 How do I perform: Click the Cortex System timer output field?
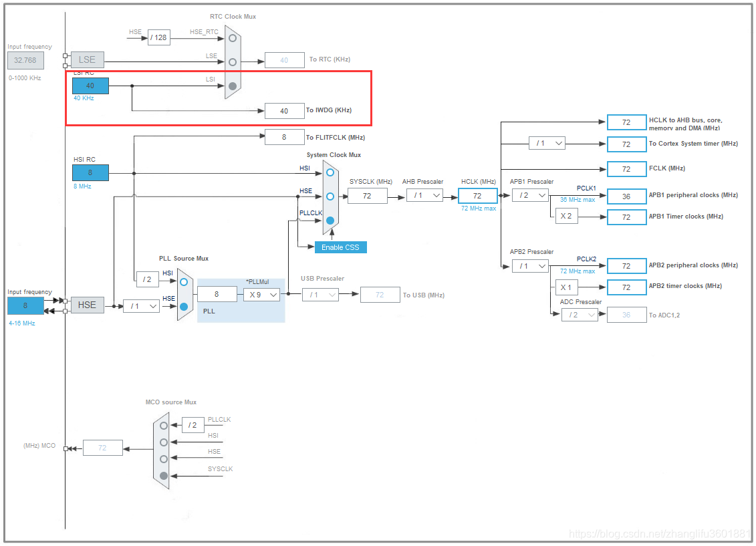(x=627, y=144)
